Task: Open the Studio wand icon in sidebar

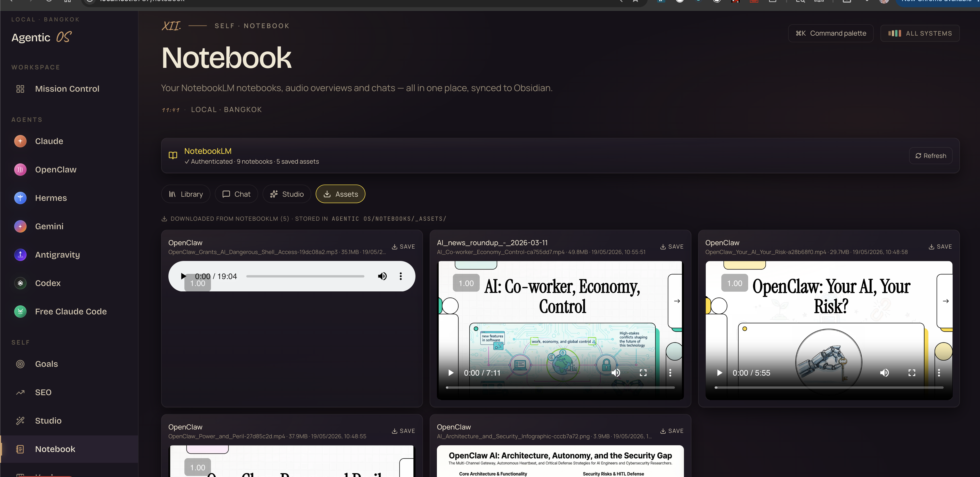Action: (x=20, y=421)
